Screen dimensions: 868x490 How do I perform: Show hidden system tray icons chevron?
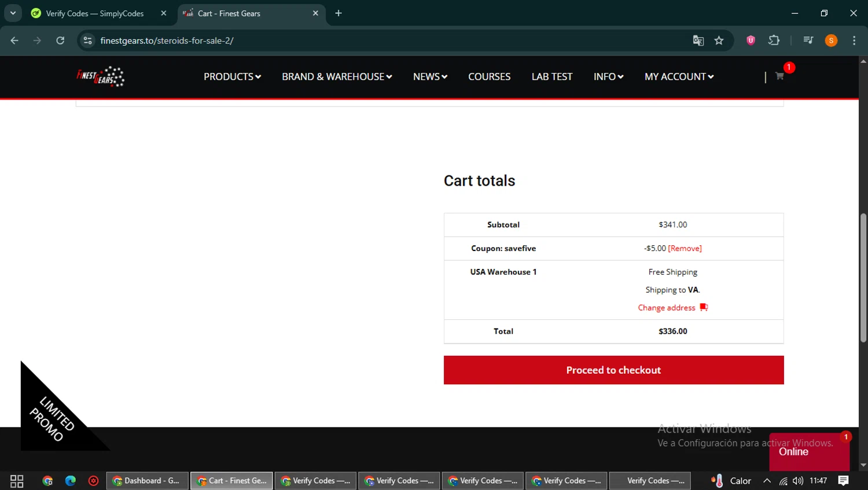point(767,481)
